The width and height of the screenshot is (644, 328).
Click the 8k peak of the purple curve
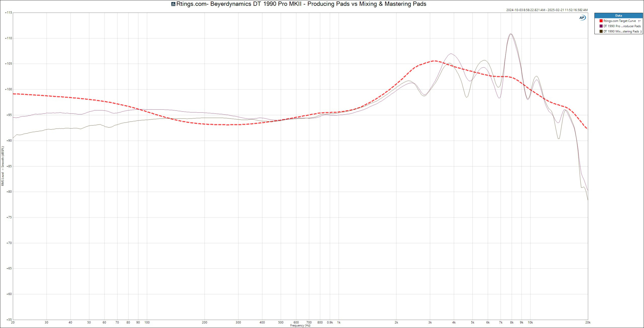tap(511, 34)
